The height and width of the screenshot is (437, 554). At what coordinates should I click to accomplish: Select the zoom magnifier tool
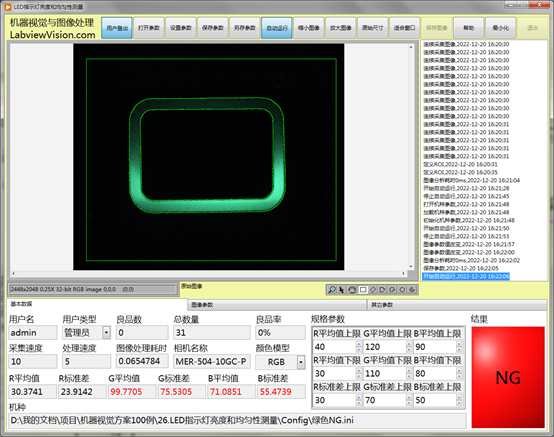(332, 290)
